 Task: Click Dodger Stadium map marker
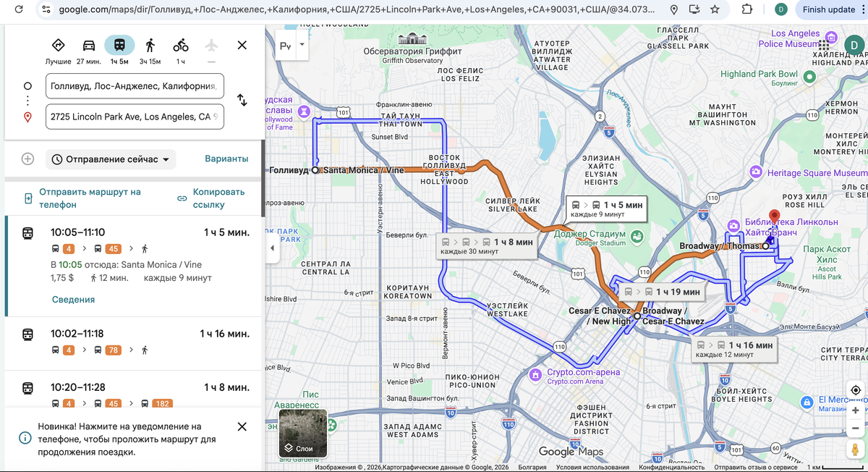[x=637, y=236]
